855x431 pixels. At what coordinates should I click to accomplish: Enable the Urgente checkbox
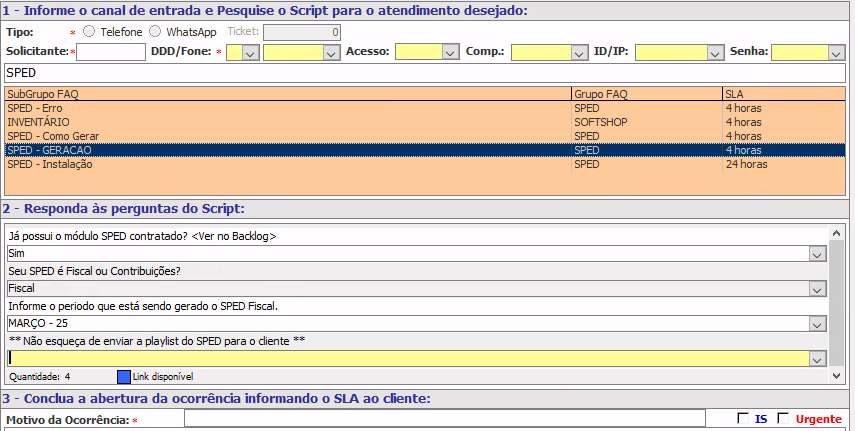click(783, 419)
